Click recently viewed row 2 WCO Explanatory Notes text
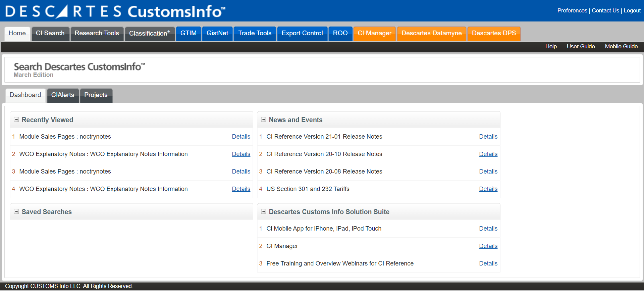Viewport: 644px width, 291px height. tap(104, 154)
